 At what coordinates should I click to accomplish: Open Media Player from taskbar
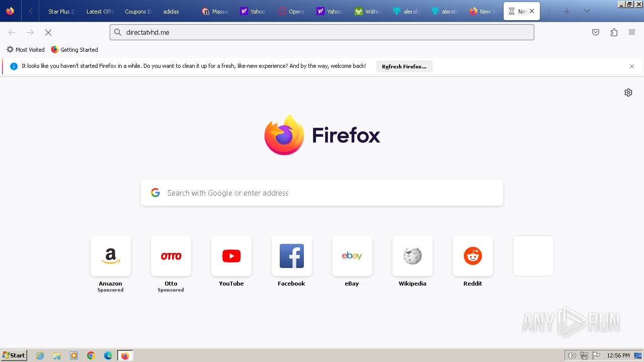(x=74, y=355)
